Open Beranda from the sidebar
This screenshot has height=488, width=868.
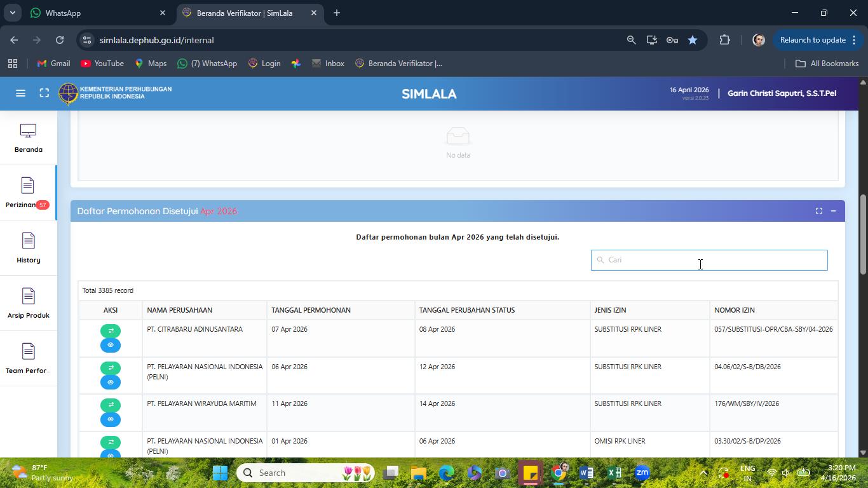point(28,139)
